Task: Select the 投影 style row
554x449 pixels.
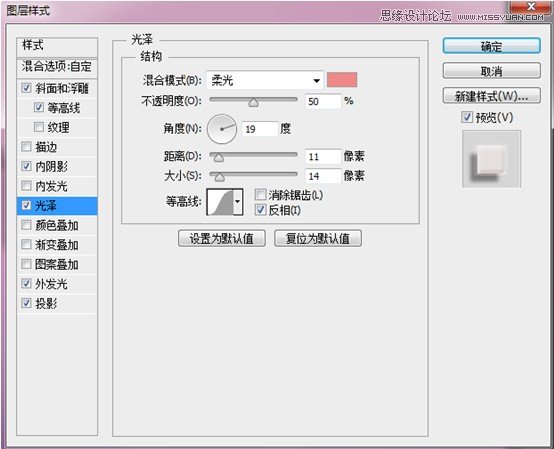Action: click(57, 303)
